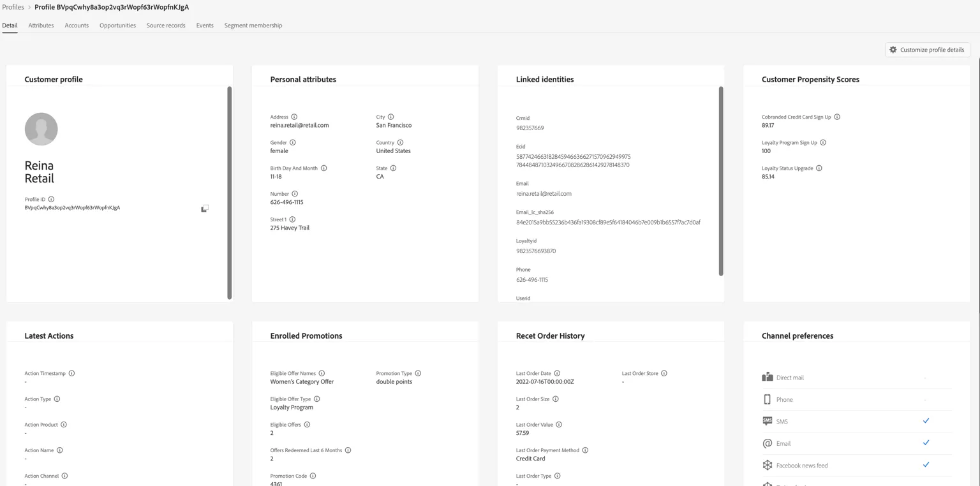980x486 pixels.
Task: Click info icon next to State
Action: pyautogui.click(x=393, y=168)
